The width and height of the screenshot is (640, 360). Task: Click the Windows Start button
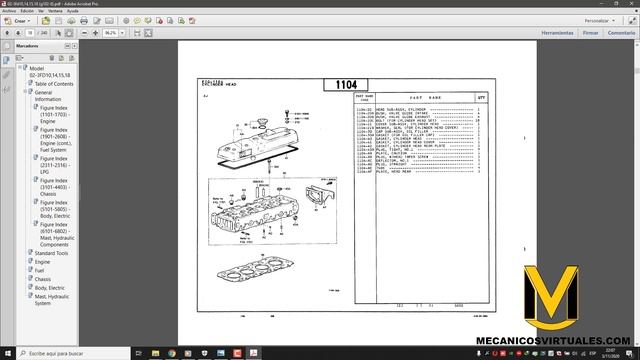pos(8,353)
